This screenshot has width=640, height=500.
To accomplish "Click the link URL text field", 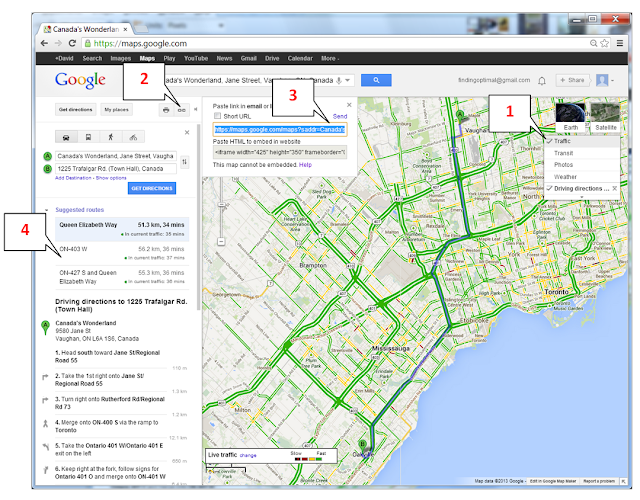I will (280, 129).
